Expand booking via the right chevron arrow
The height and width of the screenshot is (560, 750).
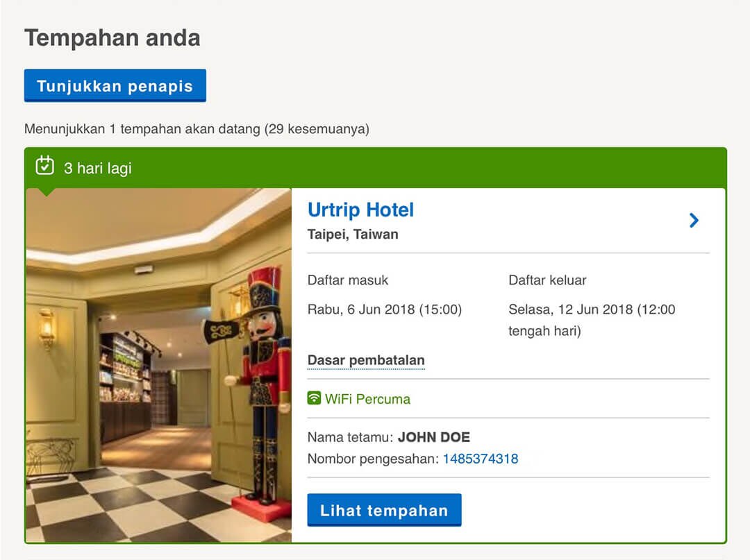pyautogui.click(x=694, y=220)
